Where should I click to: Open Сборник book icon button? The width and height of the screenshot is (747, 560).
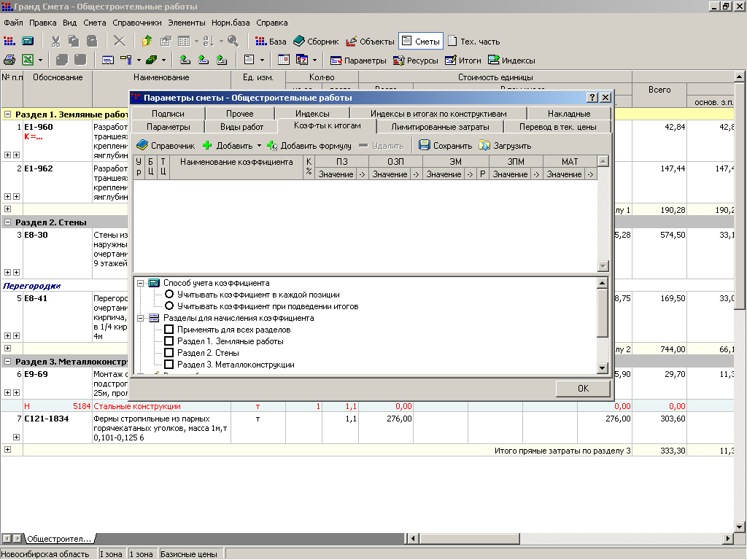pyautogui.click(x=316, y=42)
